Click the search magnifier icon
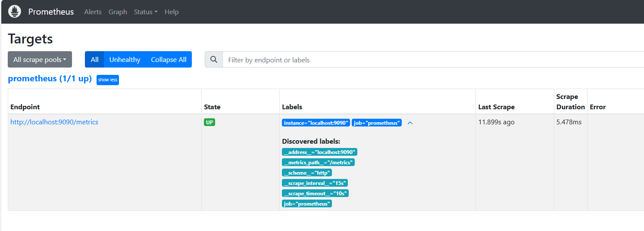Screen dimensions: 644x231 (213, 60)
